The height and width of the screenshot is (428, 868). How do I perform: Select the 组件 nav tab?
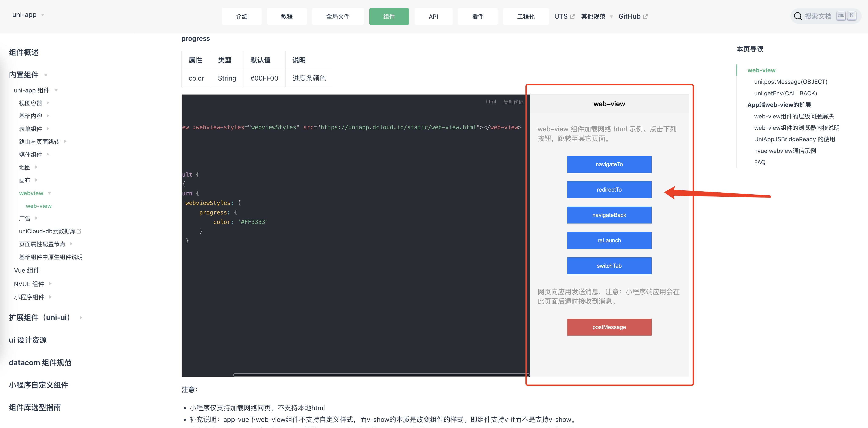(x=389, y=16)
